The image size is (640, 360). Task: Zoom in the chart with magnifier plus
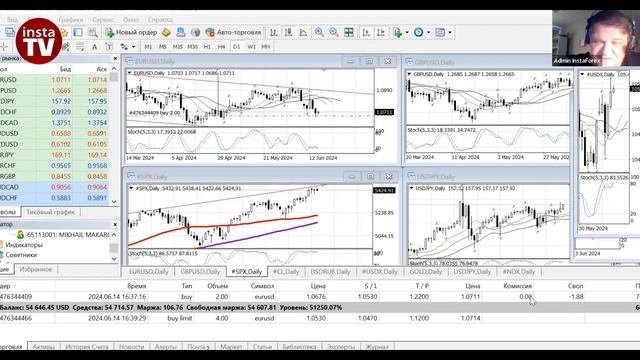coord(319,32)
